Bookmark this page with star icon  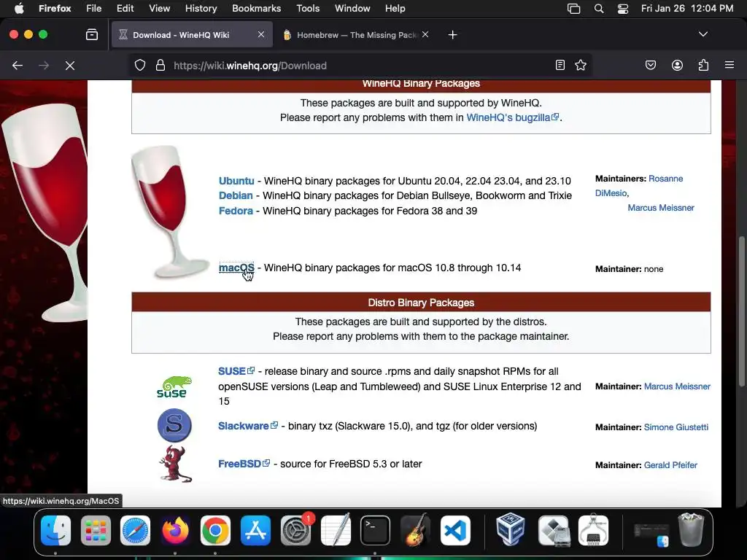[580, 65]
